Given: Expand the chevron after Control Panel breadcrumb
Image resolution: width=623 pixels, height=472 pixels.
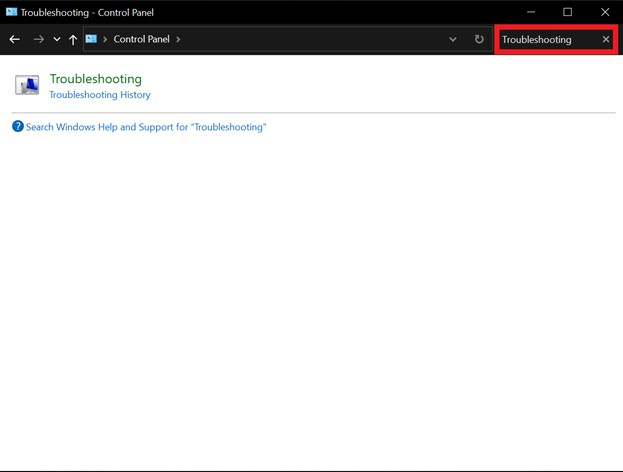Looking at the screenshot, I should (x=178, y=39).
